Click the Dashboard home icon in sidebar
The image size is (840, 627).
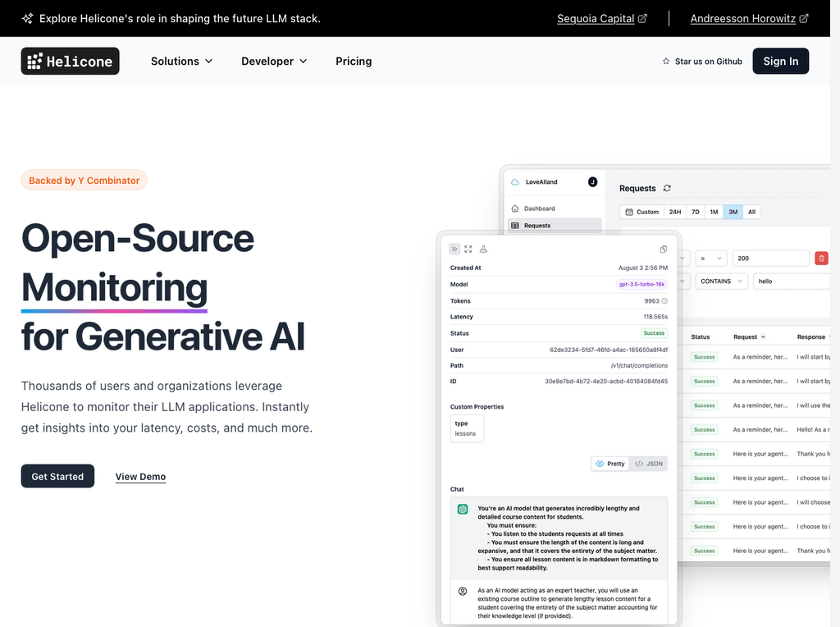tap(515, 208)
